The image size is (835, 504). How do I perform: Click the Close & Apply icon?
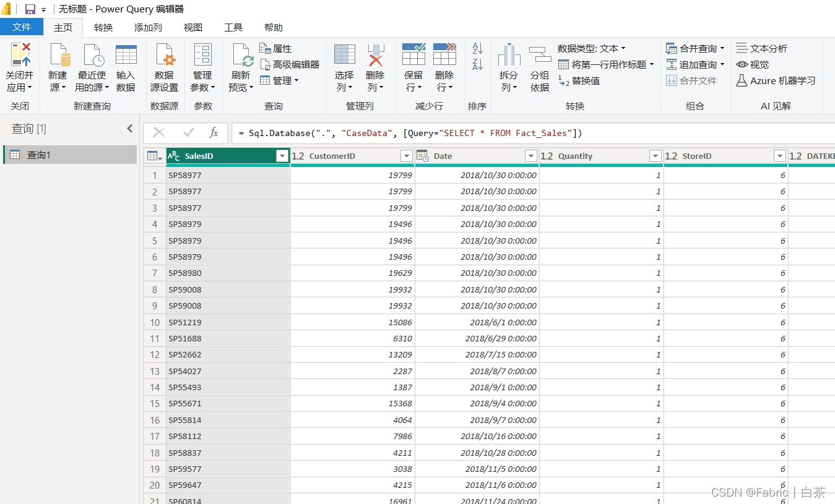pos(20,55)
